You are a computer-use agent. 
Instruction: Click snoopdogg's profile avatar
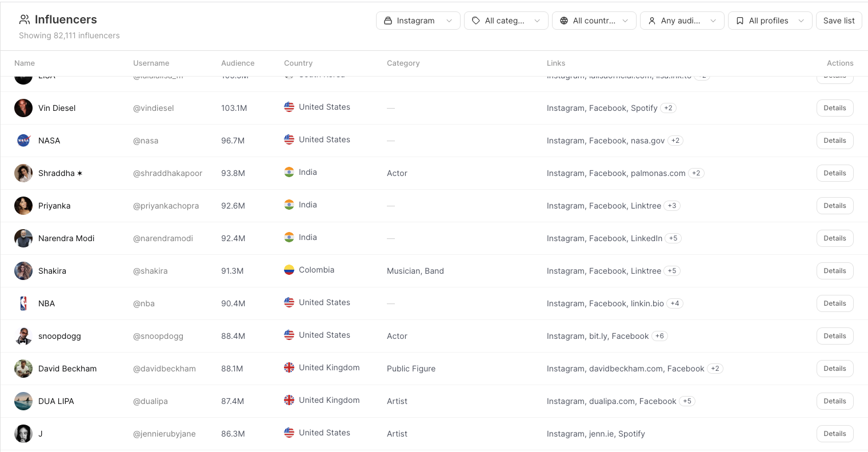23,336
